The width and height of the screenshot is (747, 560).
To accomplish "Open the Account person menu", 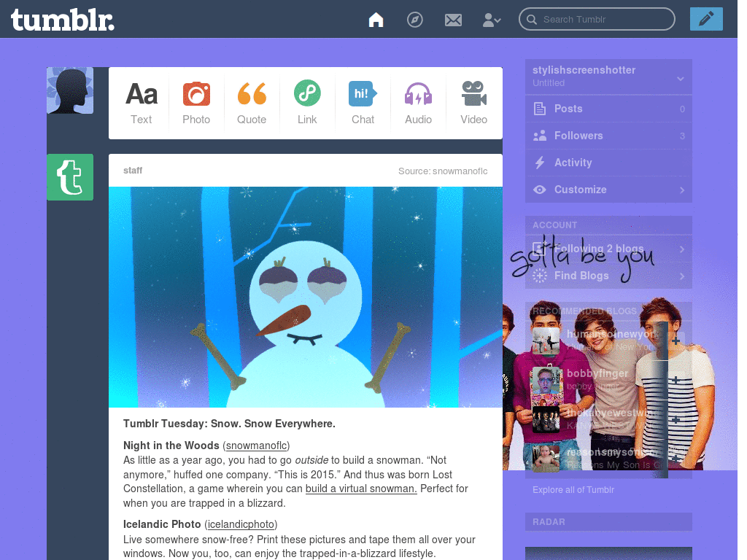I will (491, 20).
